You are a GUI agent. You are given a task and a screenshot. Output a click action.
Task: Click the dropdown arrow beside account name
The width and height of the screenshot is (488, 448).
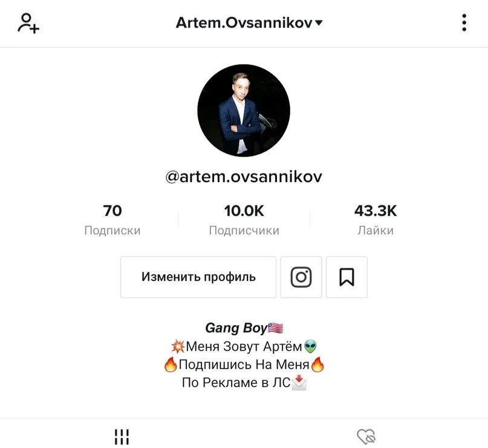pos(319,23)
